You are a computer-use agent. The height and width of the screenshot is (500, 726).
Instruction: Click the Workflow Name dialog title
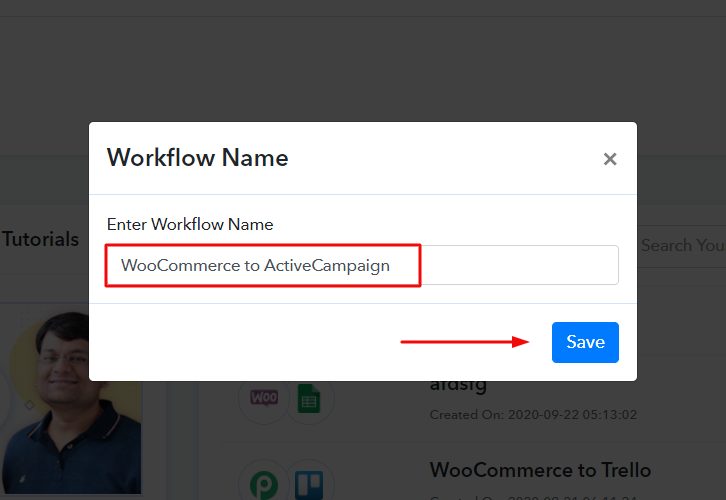pyautogui.click(x=198, y=158)
